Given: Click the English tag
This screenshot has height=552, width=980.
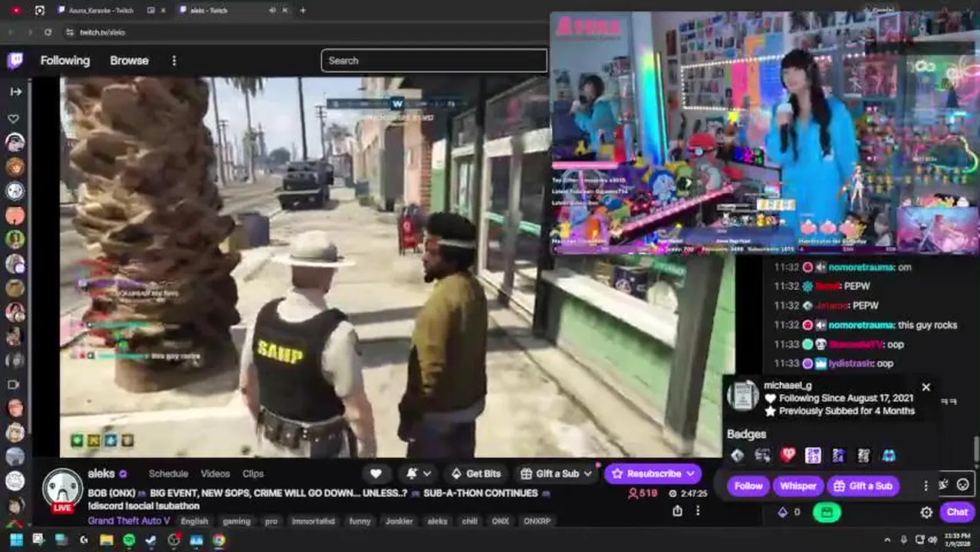Looking at the screenshot, I should (x=194, y=521).
